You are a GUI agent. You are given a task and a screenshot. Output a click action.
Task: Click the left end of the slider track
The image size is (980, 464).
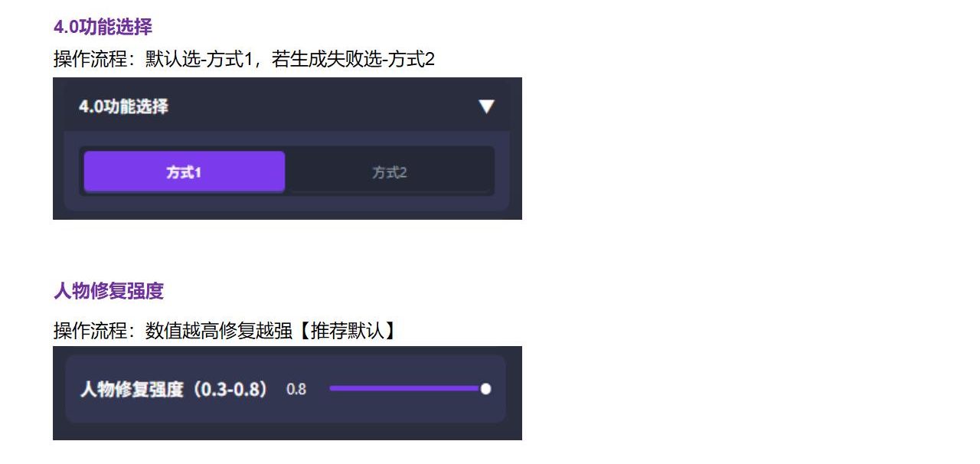pyautogui.click(x=332, y=389)
